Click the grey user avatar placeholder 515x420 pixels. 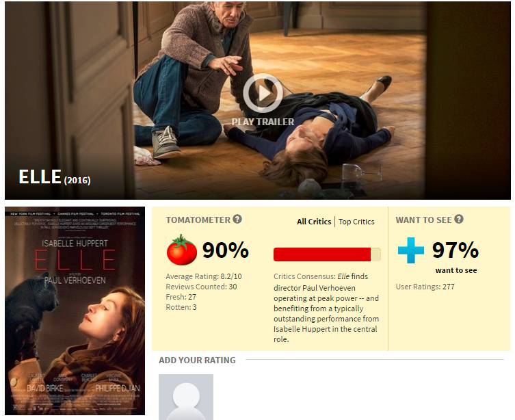(186, 397)
